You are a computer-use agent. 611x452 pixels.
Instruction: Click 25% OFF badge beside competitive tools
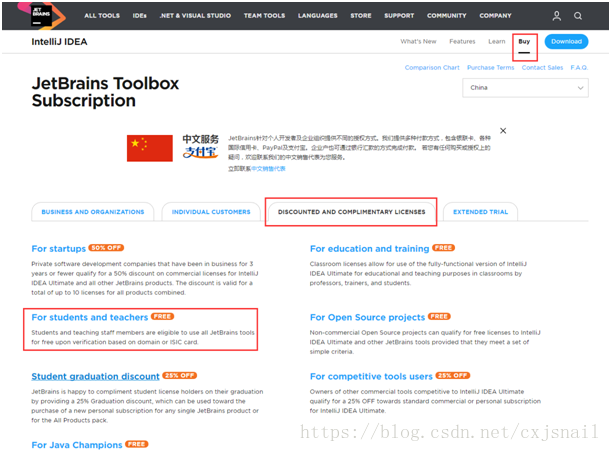453,376
